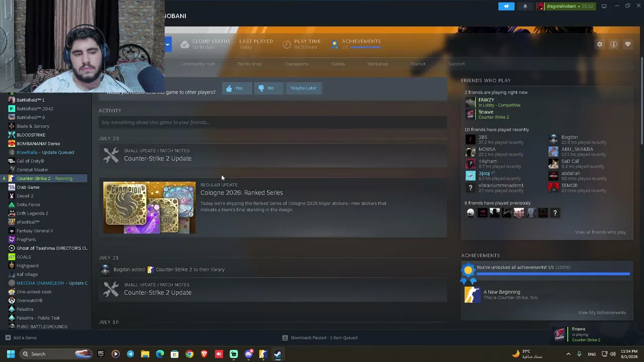Click View all friends who play
Image resolution: width=644 pixels, height=362 pixels.
coord(600,232)
